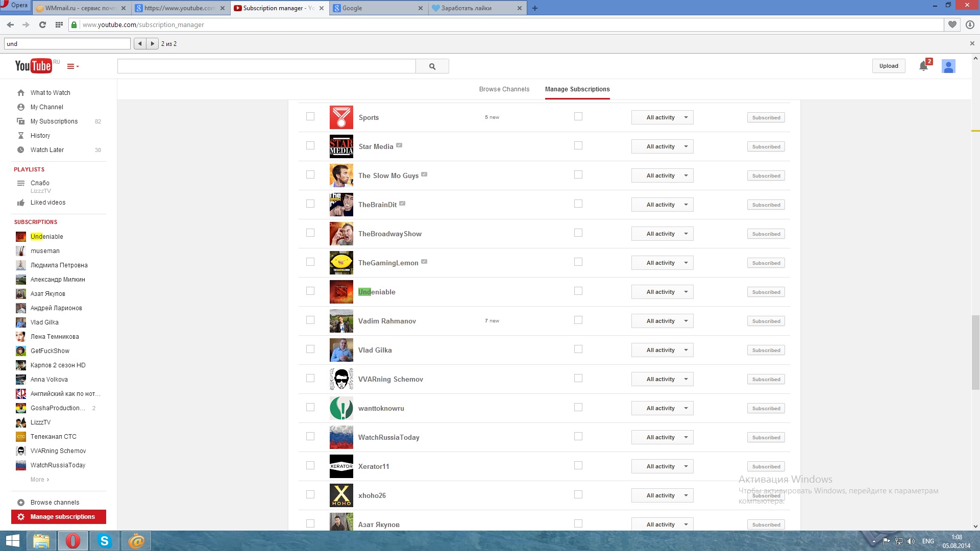Viewport: 980px width, 551px height.
Task: Open the account avatar menu
Action: (948, 66)
